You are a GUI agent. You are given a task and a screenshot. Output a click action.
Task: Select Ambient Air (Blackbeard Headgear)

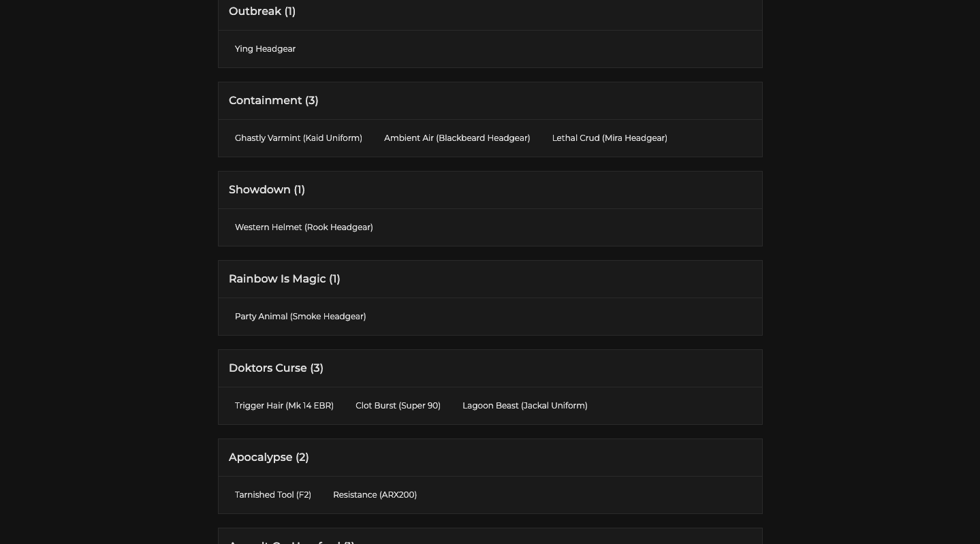point(457,138)
